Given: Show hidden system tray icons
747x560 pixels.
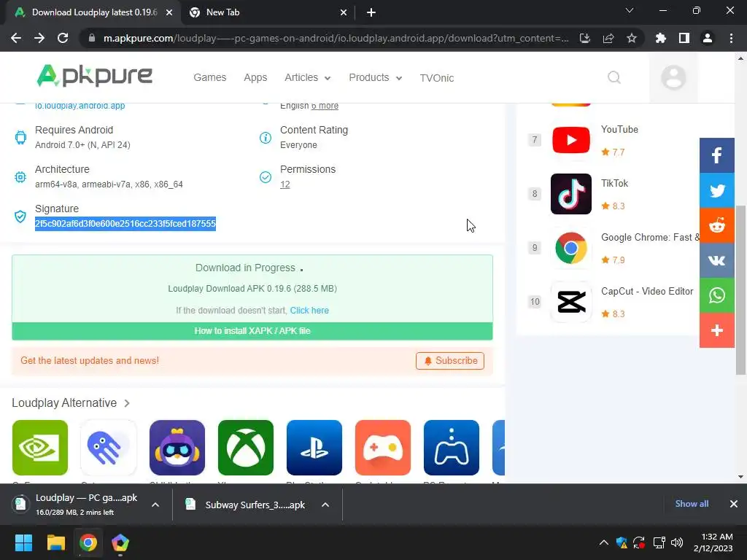Looking at the screenshot, I should [603, 542].
